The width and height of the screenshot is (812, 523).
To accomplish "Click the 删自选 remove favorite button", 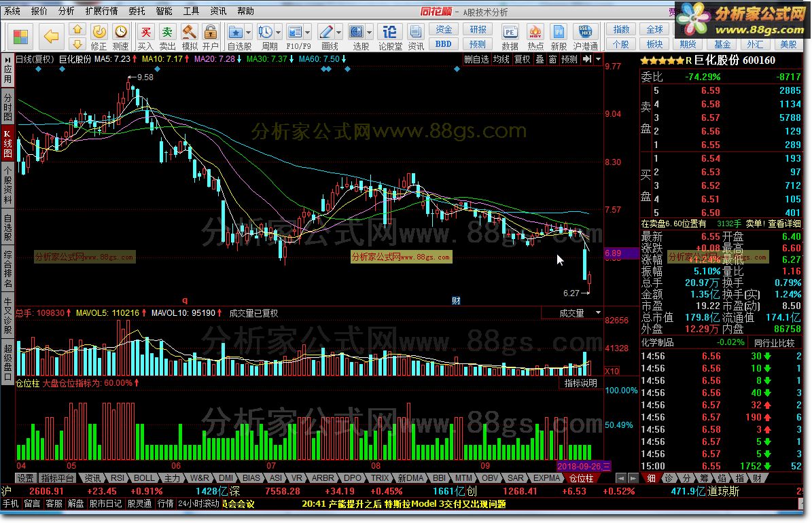I will (476, 59).
